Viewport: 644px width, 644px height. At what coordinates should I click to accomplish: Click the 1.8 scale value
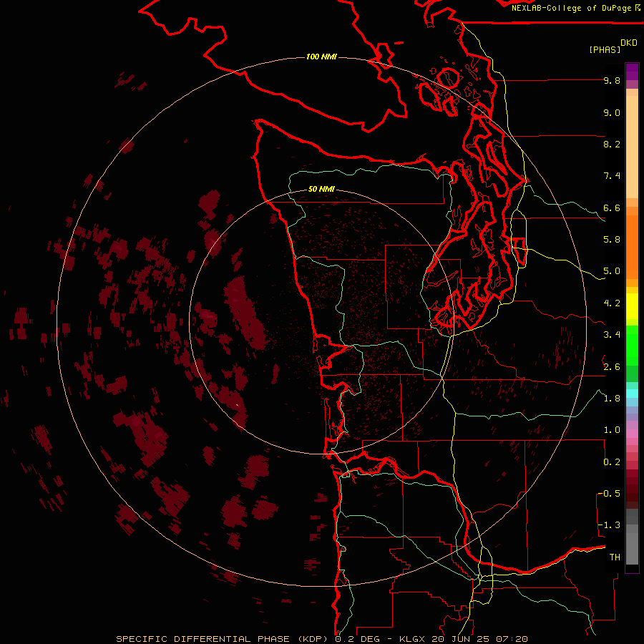tap(612, 399)
